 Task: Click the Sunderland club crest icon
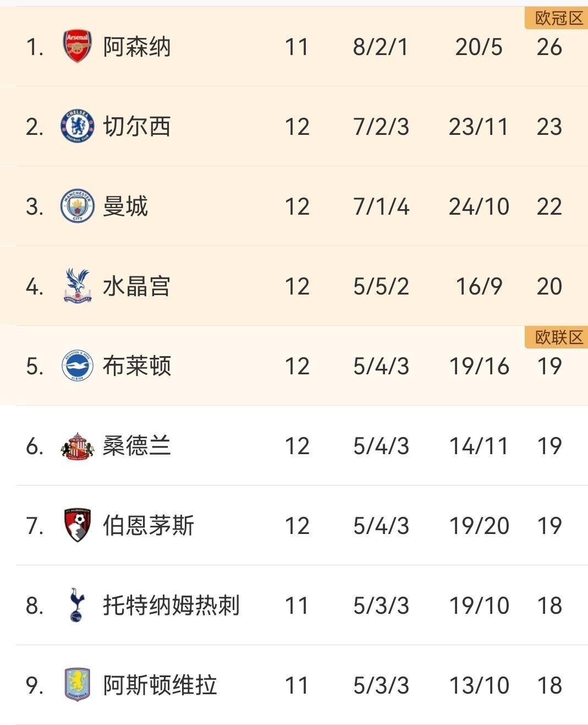tap(77, 446)
